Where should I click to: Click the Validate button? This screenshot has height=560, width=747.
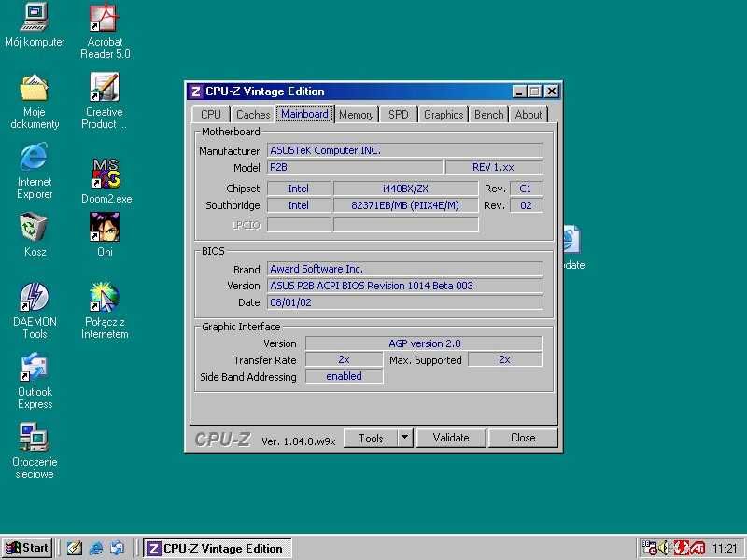pyautogui.click(x=451, y=438)
